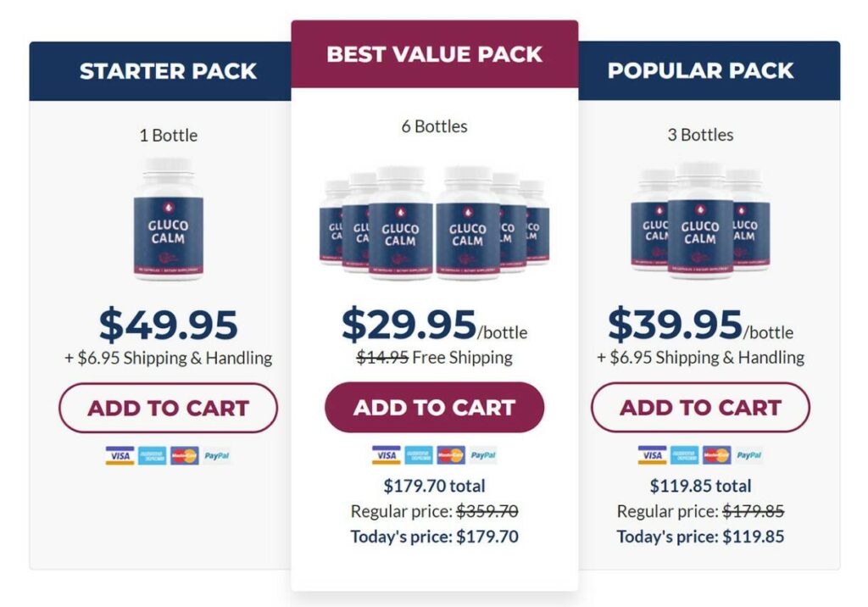Click the American Express icon in Starter Pack
Image resolution: width=868 pixels, height=607 pixels.
point(153,455)
